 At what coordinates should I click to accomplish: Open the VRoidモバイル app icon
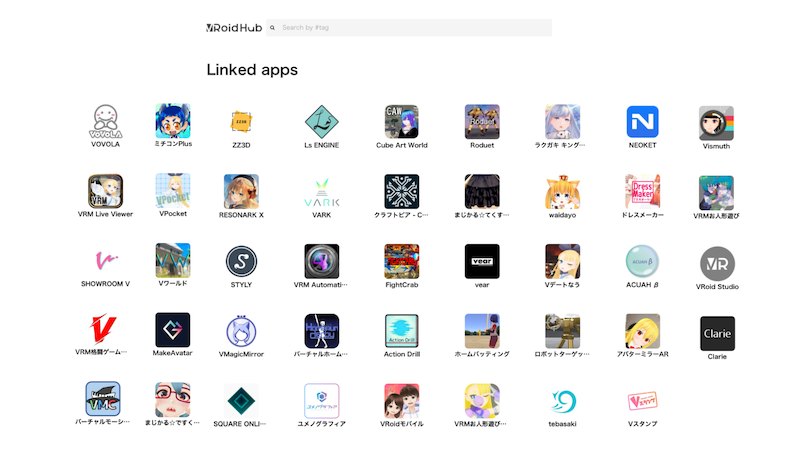click(x=402, y=401)
